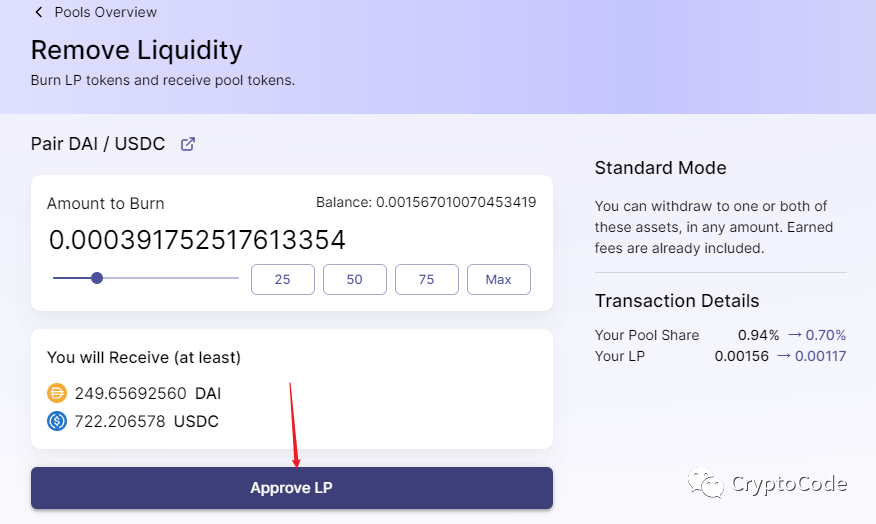Open the DAI / USDC external link icon
The image size is (876, 524).
tap(188, 144)
